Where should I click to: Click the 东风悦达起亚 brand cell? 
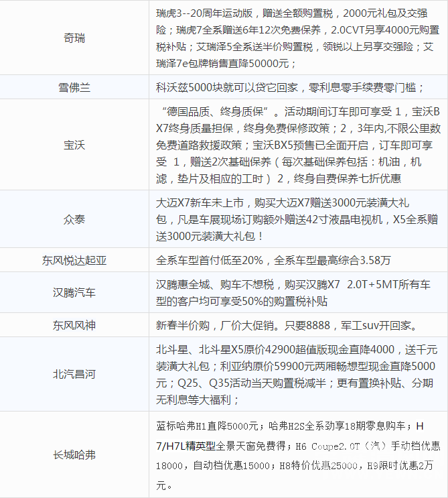74,260
